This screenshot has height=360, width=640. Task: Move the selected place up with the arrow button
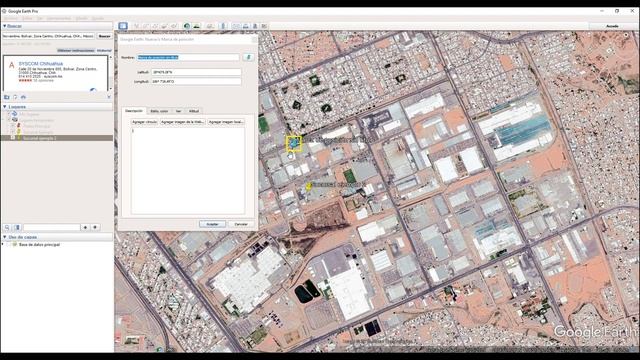click(x=85, y=227)
